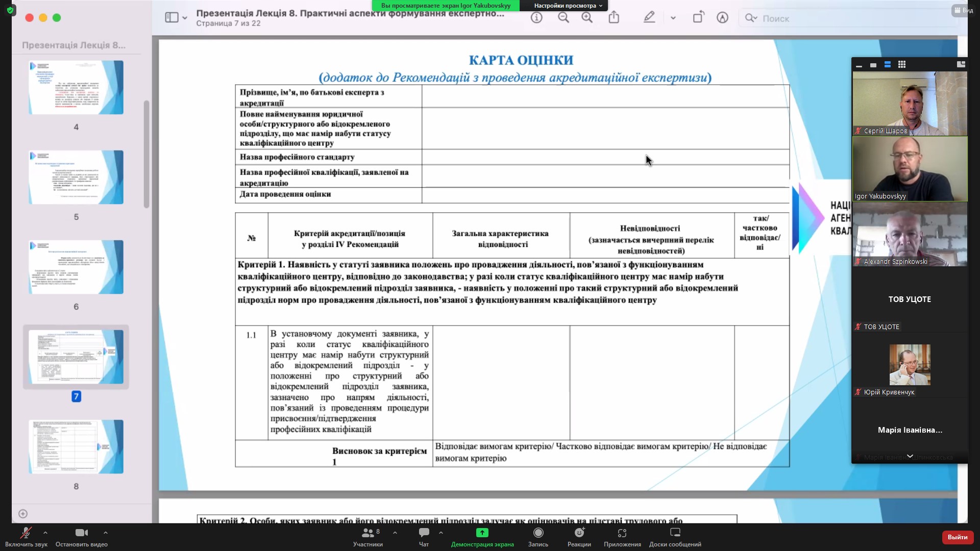This screenshot has height=551, width=980.
Task: Open Приложения apps panel
Action: pyautogui.click(x=622, y=537)
